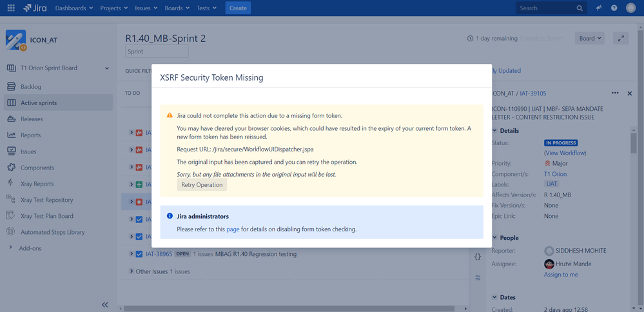Click the blue info icon beside Jira administrators

[x=170, y=216]
